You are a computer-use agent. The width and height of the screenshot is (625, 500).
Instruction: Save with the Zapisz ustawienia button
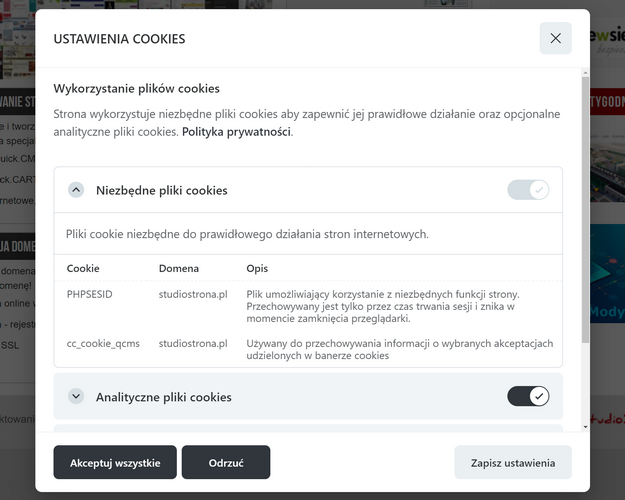513,463
